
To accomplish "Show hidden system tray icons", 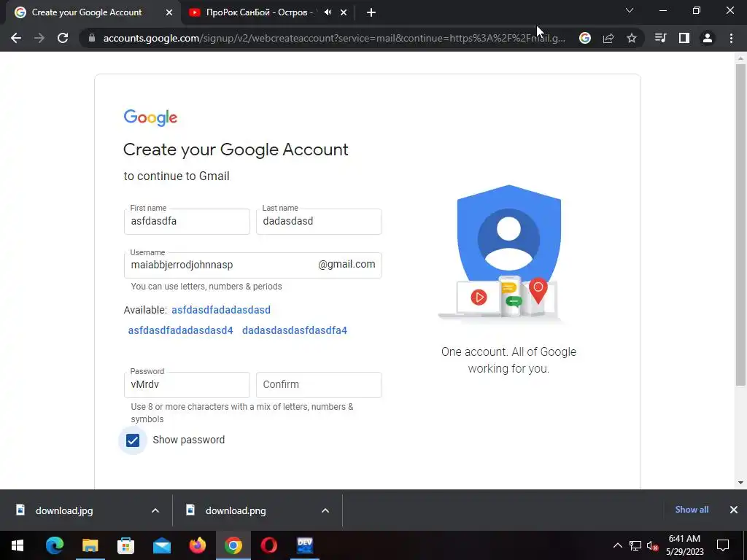I will click(x=617, y=545).
